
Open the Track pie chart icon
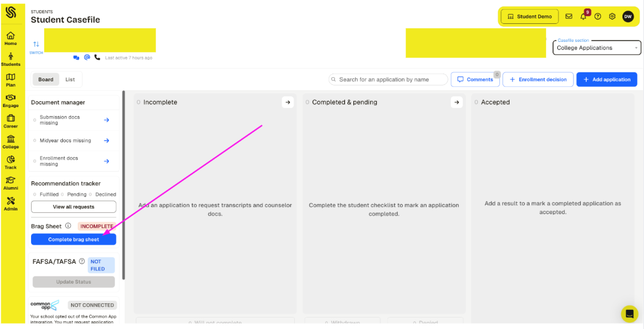[11, 162]
